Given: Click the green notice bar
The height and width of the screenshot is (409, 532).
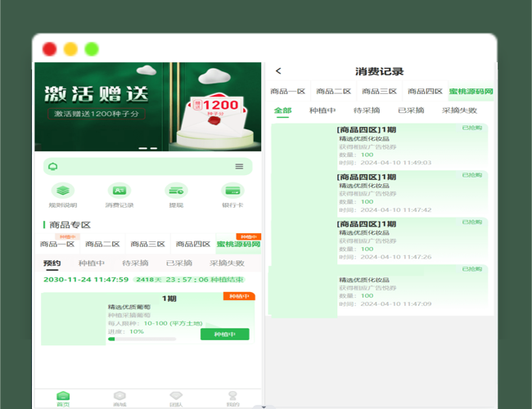Looking at the screenshot, I should [148, 167].
